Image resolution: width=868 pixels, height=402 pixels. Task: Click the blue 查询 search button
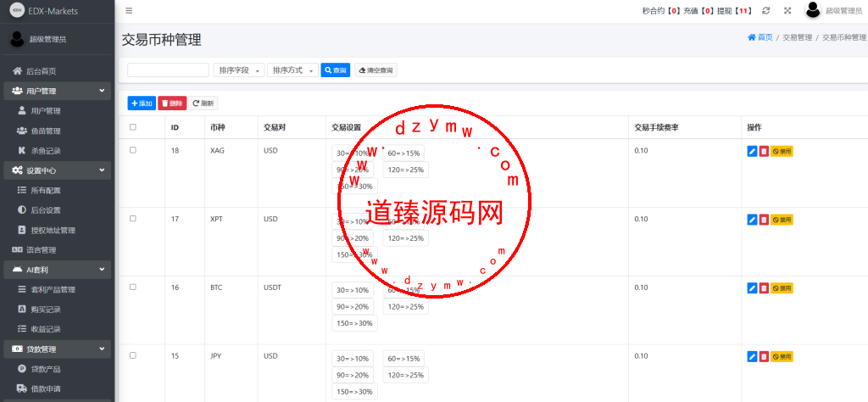tap(336, 70)
